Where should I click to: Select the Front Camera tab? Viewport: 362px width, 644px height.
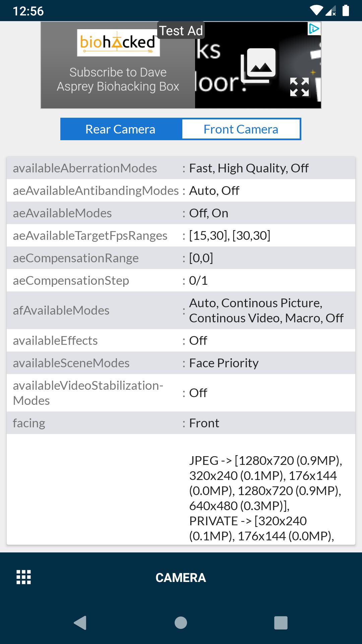241,129
